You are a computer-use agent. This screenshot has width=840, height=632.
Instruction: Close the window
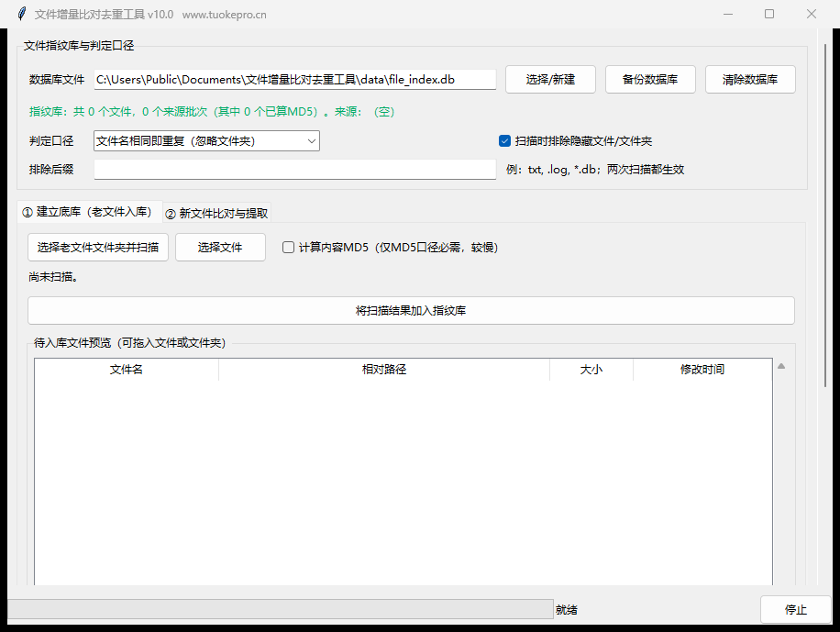click(811, 14)
